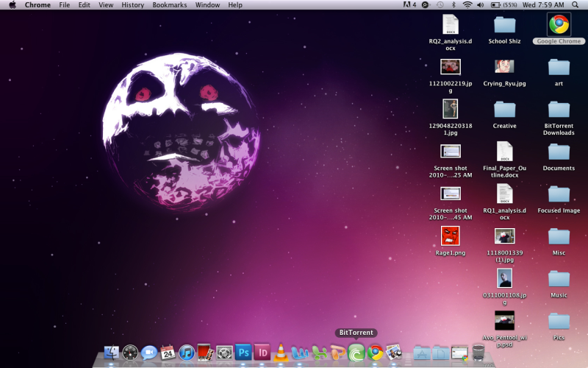Open the History menu
The height and width of the screenshot is (368, 588).
click(133, 5)
